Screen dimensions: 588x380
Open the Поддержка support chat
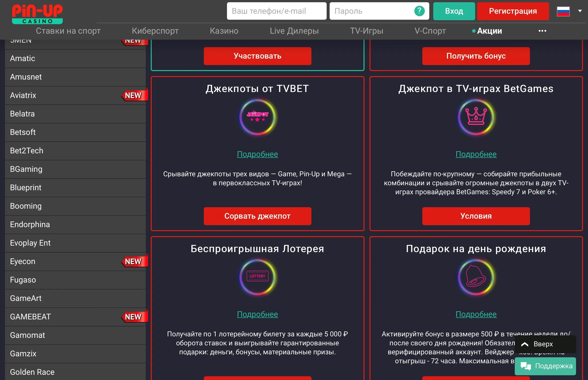pyautogui.click(x=545, y=366)
